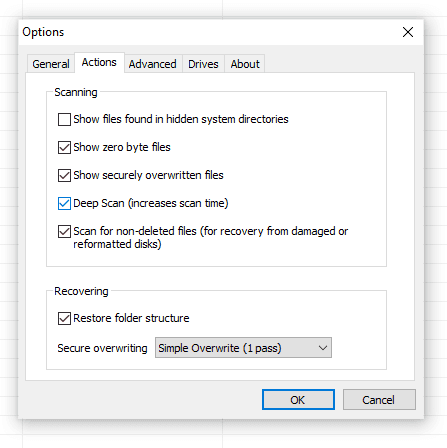Click the Options title bar text
447x448 pixels.
[43, 32]
